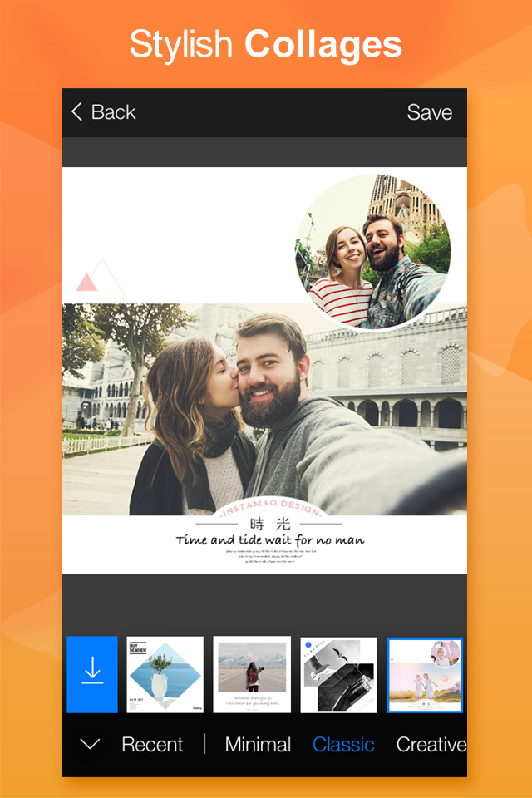Pick the black-and-white birds template thumbnail
The height and width of the screenshot is (798, 532).
[338, 674]
